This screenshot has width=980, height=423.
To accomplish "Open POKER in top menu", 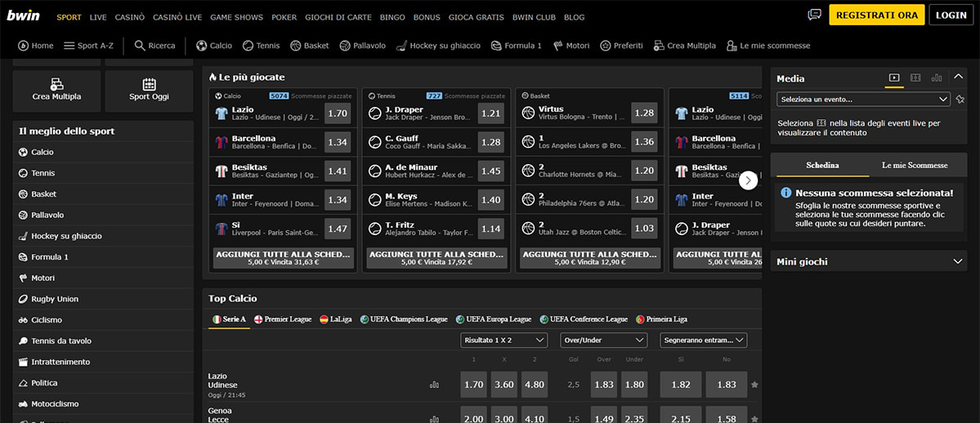I will 284,17.
